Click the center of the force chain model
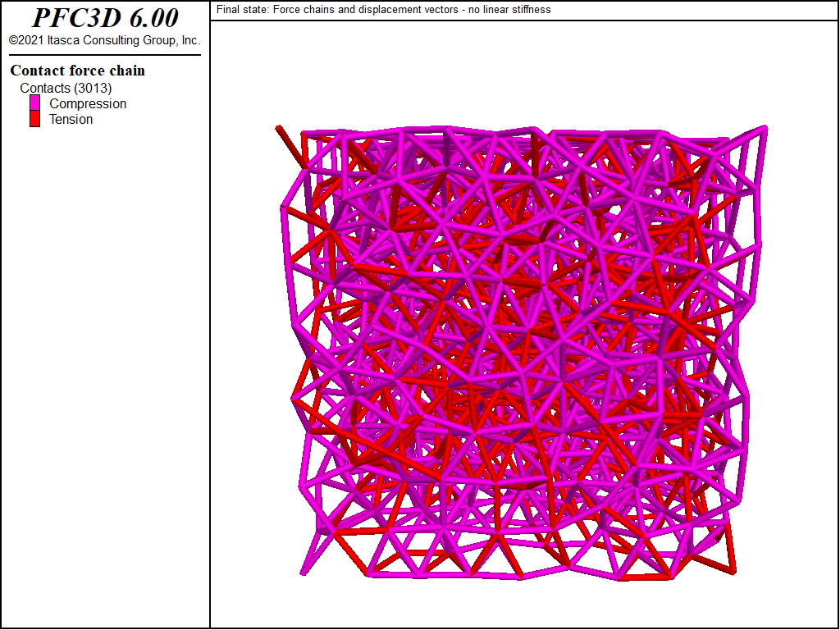This screenshot has height=630, width=840. [x=523, y=353]
